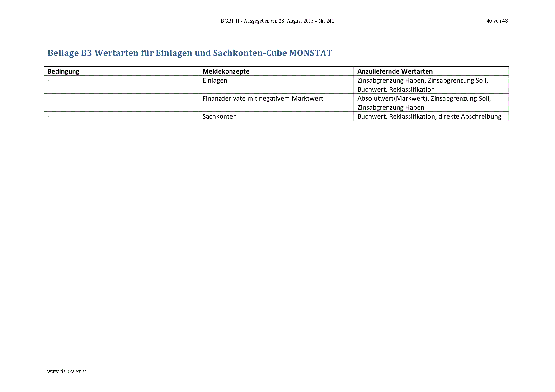The height and width of the screenshot is (392, 555).
Task: Click the Nr. 241 text in header
Action: pos(326,21)
